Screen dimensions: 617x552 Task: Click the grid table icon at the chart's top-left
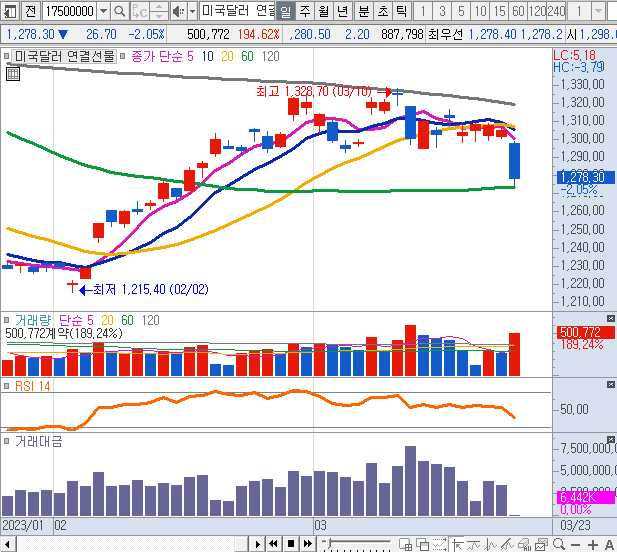click(12, 73)
